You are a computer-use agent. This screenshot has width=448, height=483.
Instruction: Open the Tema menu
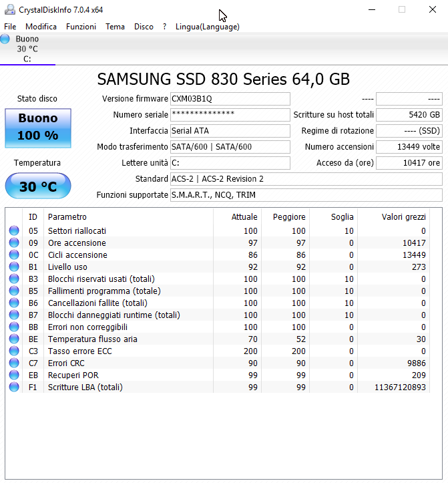coord(115,27)
